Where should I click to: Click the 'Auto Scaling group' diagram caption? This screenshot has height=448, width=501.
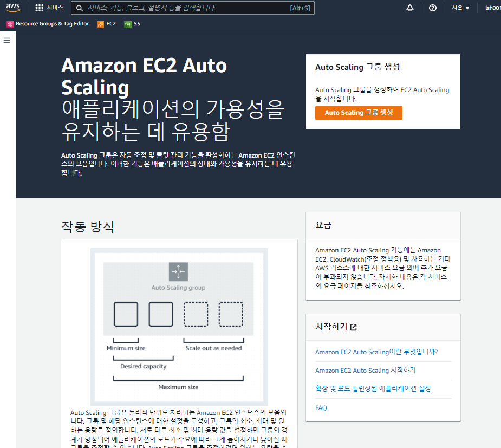pos(178,288)
